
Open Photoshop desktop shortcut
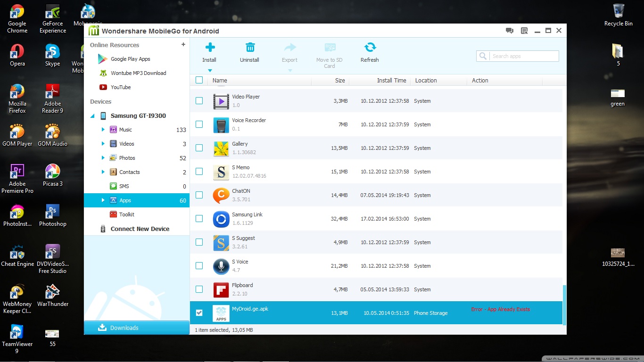point(52,216)
